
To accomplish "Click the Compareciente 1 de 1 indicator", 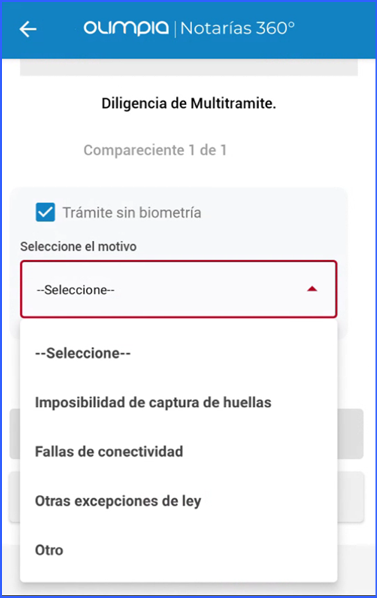I will 155,150.
